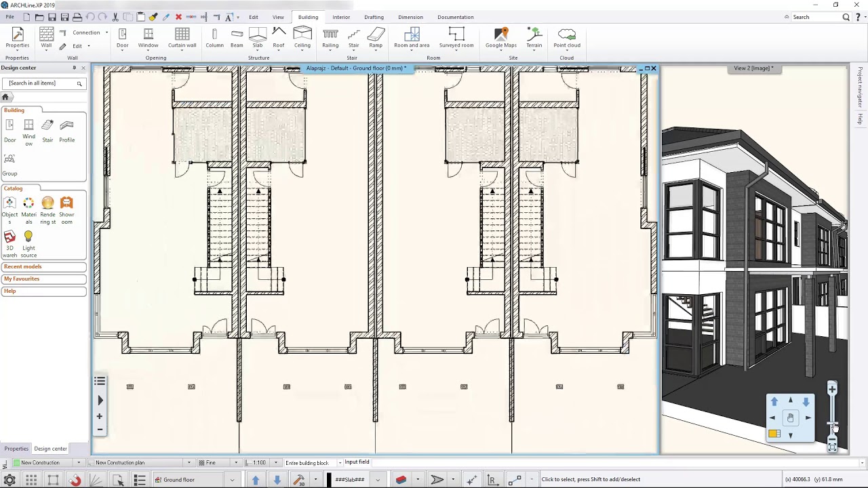
Task: Open Light source catalog item
Action: (28, 244)
